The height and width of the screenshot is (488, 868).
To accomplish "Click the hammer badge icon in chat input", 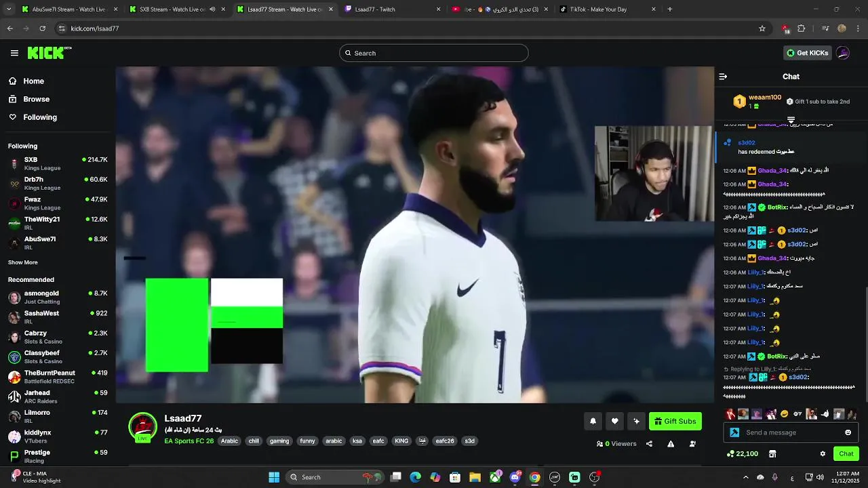I will 734,432.
